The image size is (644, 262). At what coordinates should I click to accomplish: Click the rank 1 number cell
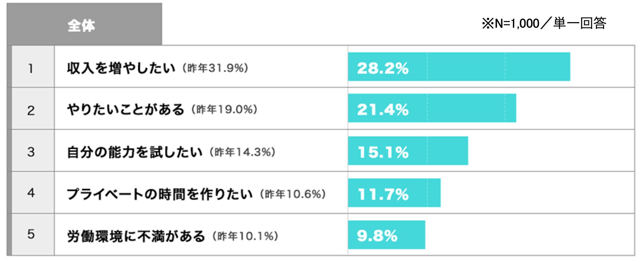(x=31, y=69)
